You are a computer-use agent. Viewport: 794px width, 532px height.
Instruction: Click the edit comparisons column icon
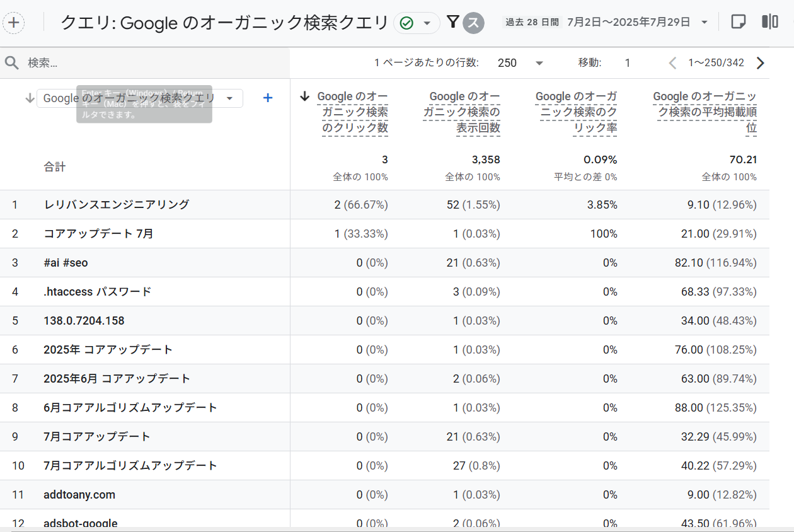[x=769, y=22]
